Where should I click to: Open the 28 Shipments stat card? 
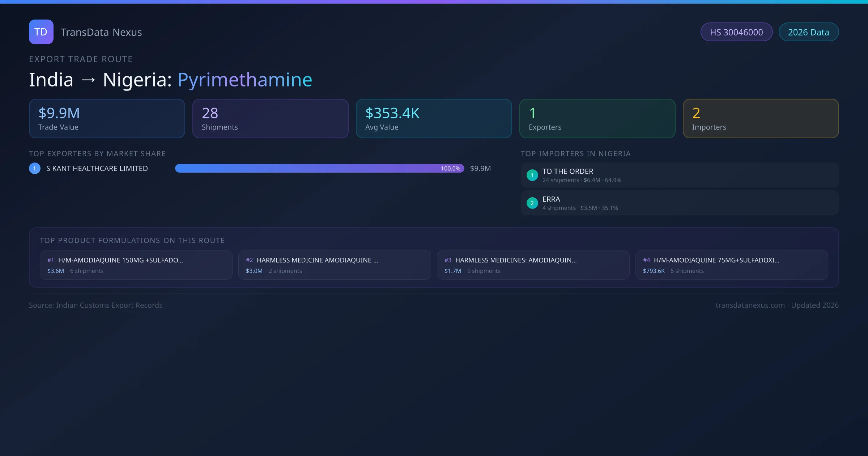click(x=270, y=119)
